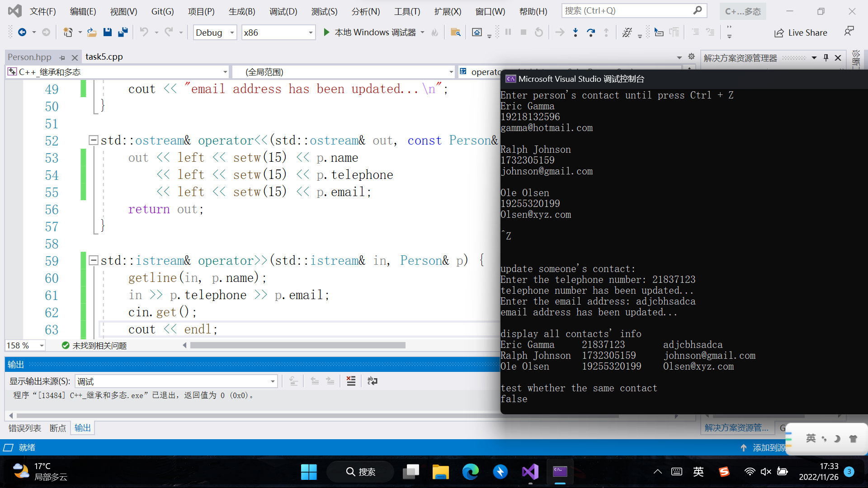Collapse the operator<< function at line 52

tap(94, 140)
